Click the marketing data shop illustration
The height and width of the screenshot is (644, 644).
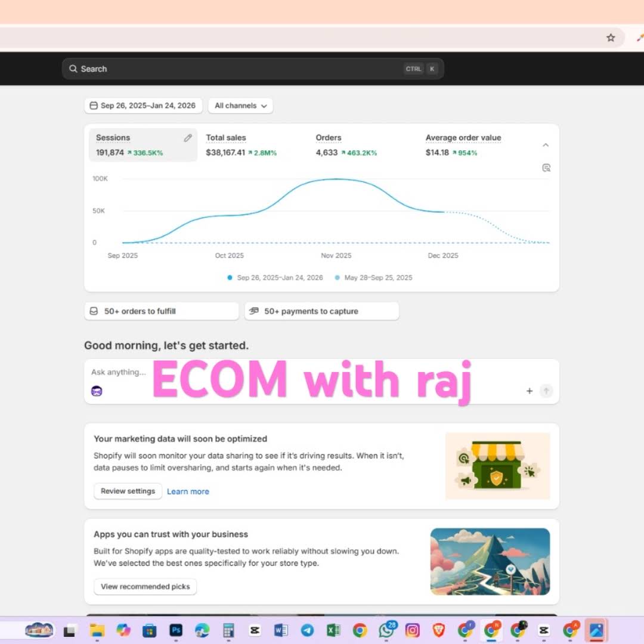[x=497, y=466]
